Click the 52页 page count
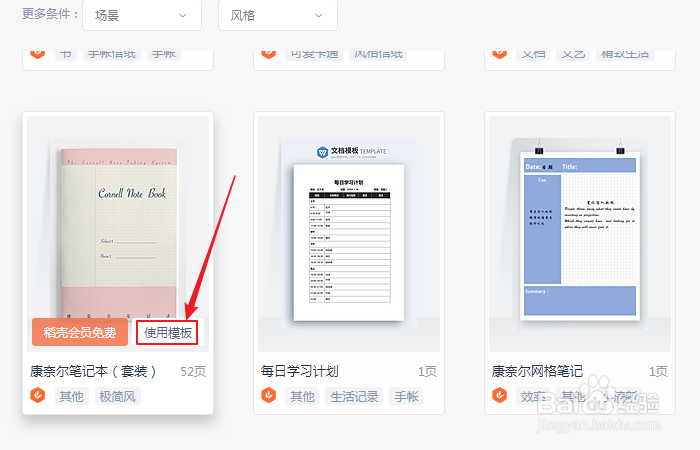Screen dimensions: 700x450 (193, 371)
